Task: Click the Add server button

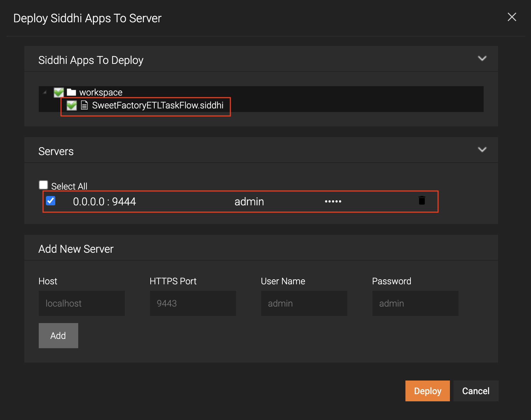Action: [x=58, y=336]
